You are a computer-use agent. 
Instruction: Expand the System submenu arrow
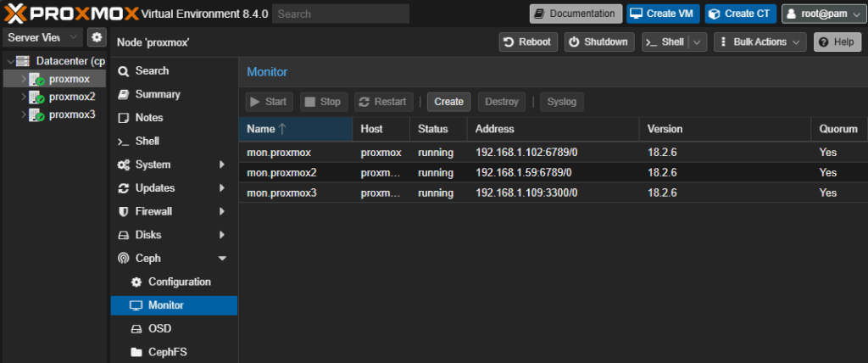point(223,165)
